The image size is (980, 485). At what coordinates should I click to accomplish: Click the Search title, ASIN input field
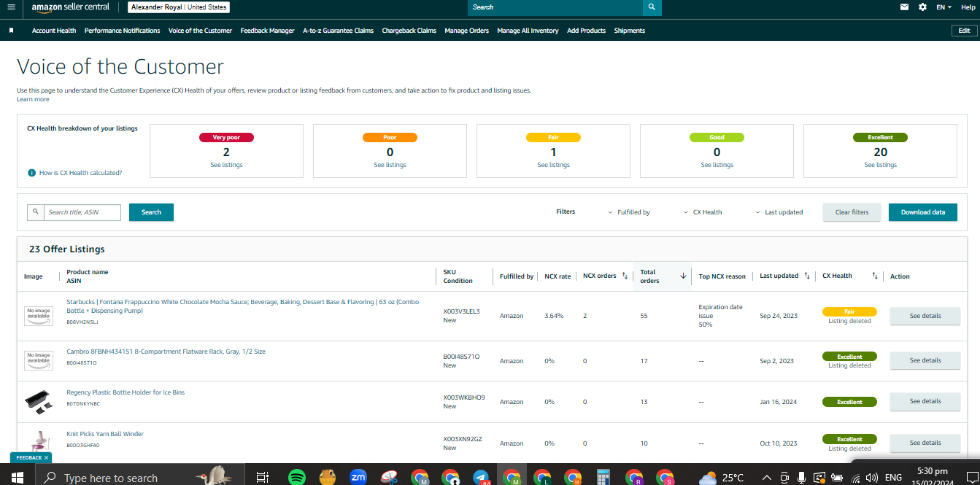(x=82, y=212)
